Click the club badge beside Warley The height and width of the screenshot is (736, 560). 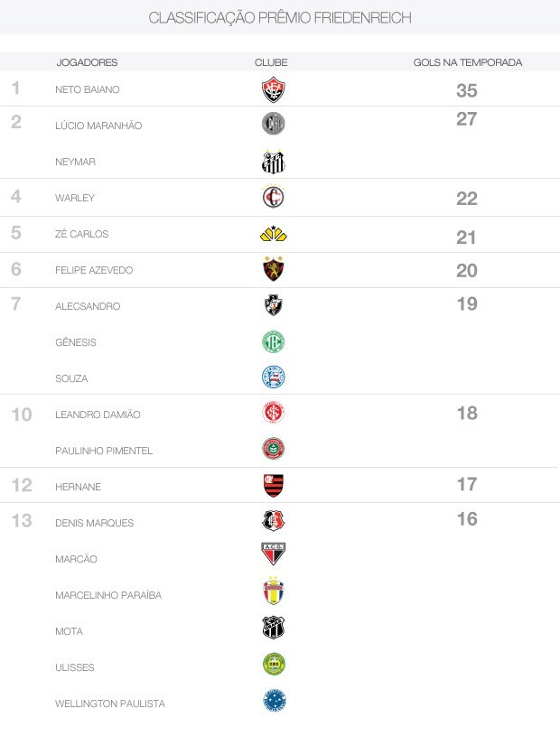(273, 198)
